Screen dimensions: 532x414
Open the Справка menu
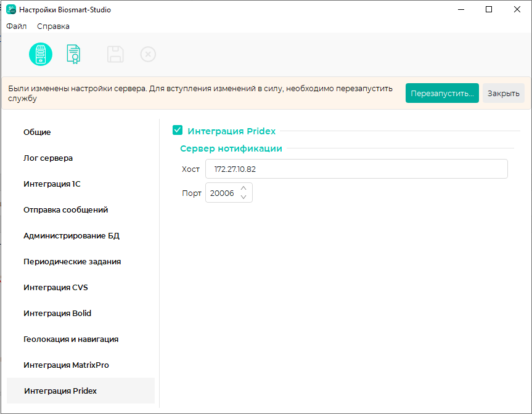coord(53,26)
